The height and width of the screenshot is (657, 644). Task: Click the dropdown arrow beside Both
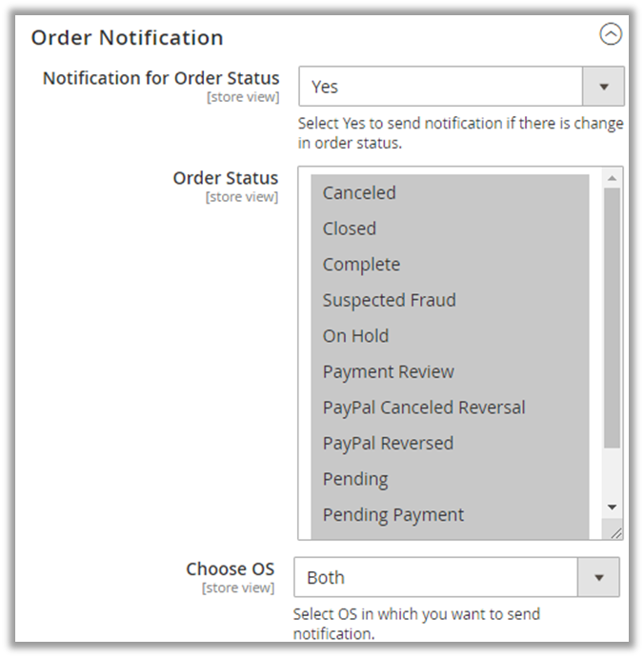tap(598, 578)
